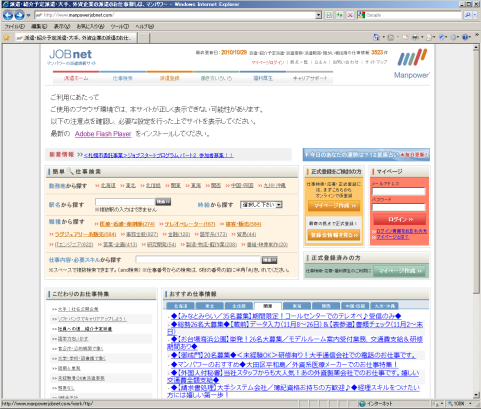481x409 pixels.
Task: Open the お気に入り(A) menu
Action: click(x=90, y=26)
